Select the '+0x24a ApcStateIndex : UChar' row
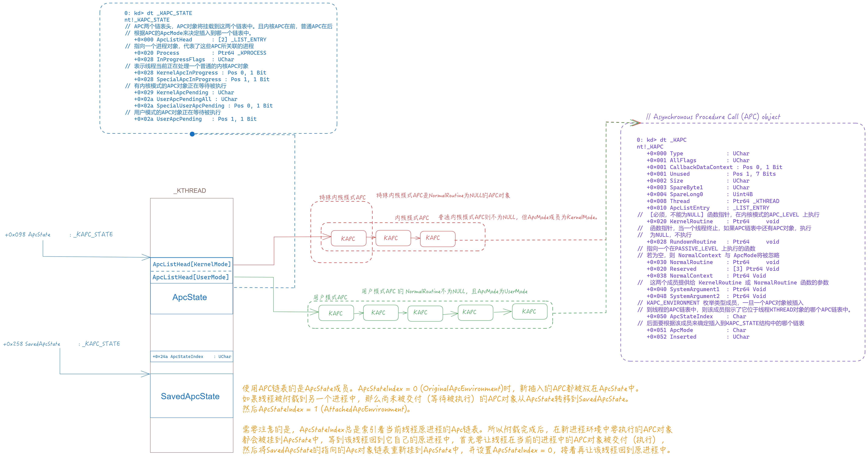The height and width of the screenshot is (458, 868). pos(192,357)
